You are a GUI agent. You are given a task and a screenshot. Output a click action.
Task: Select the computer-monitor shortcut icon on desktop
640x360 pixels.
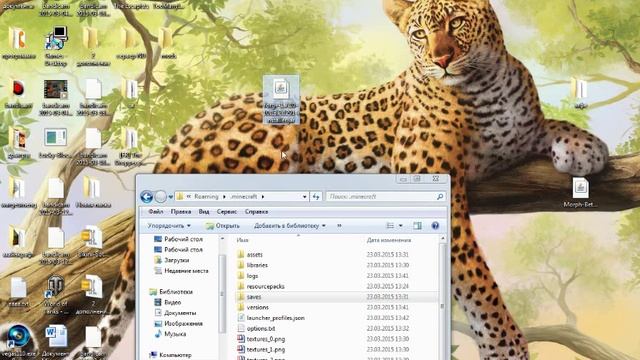click(55, 47)
